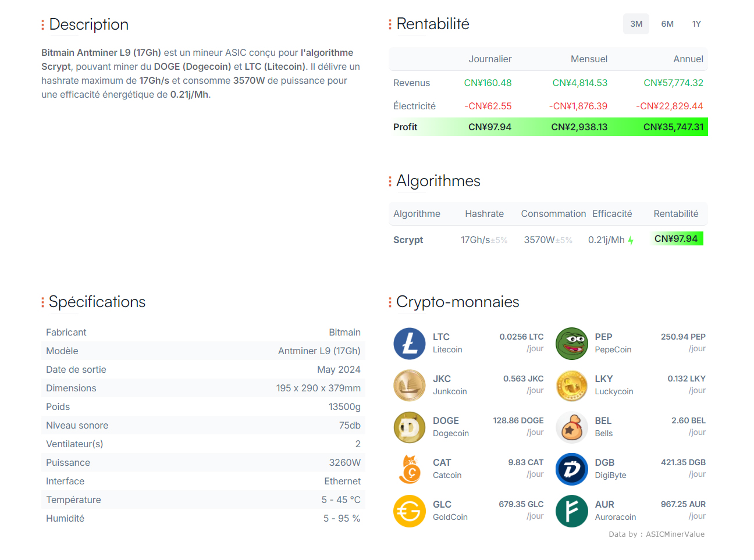The image size is (754, 560).
Task: Click the Annuel column header
Action: click(688, 59)
